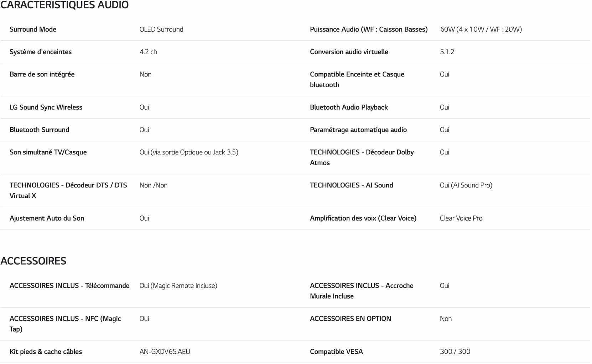Viewport: 592px width, 364px height.
Task: Select the Surround Mode label
Action: [33, 29]
